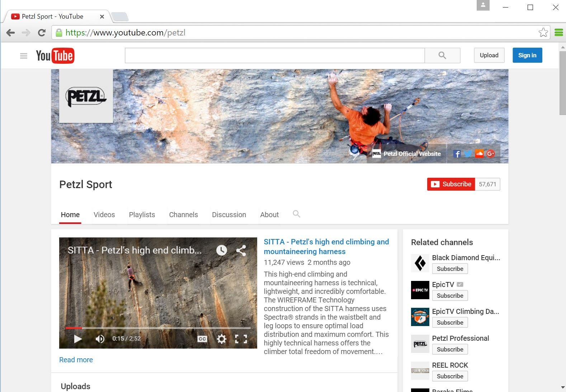Open Petzl's SoundCloud icon on banner
The height and width of the screenshot is (392, 566).
(479, 154)
